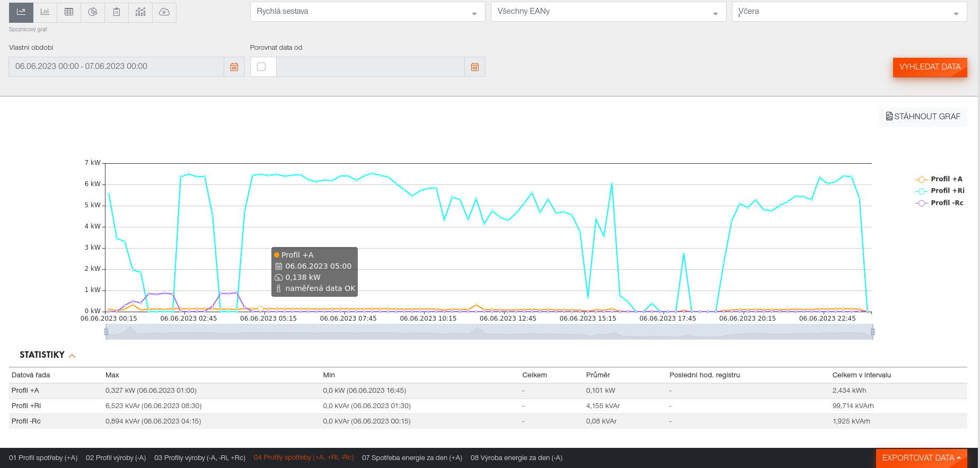Viewport: 980px width, 468px height.
Task: Enable the Porovnat data od checkbox
Action: tap(261, 67)
